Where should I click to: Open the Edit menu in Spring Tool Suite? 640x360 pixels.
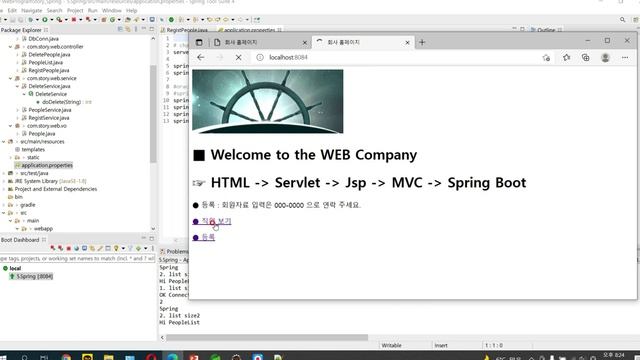coord(12,10)
